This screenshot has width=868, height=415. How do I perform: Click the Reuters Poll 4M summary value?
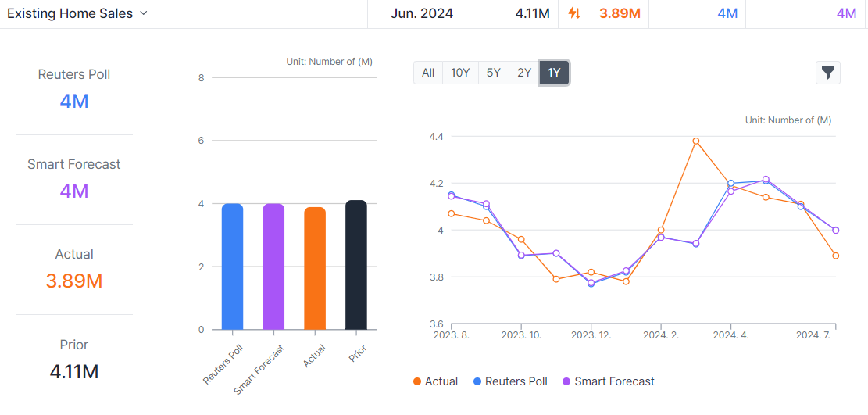[x=74, y=101]
